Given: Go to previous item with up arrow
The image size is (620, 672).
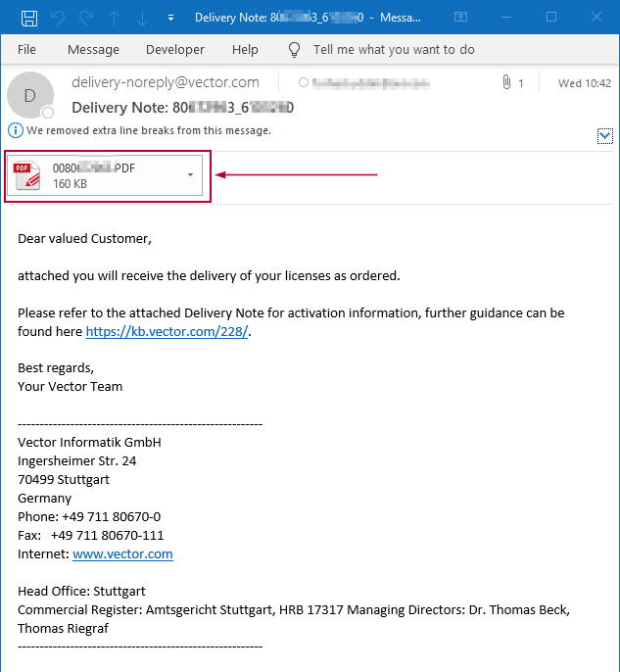Looking at the screenshot, I should tap(114, 18).
